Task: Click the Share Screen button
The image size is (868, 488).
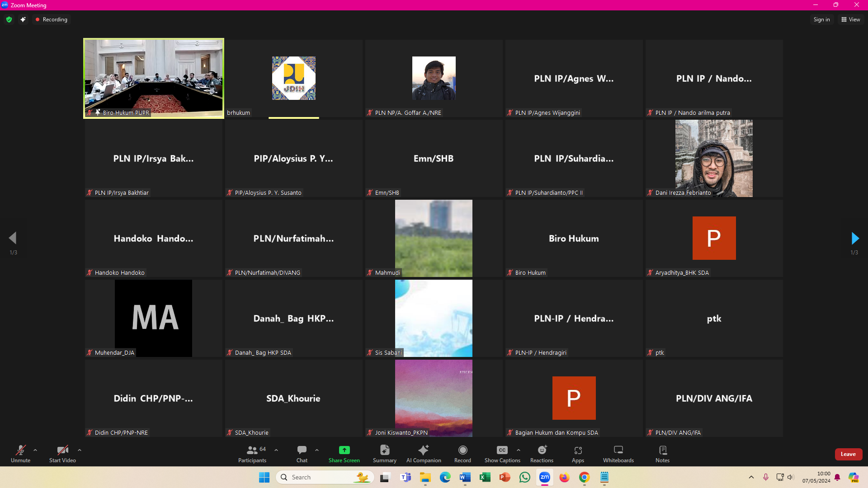Action: (344, 454)
